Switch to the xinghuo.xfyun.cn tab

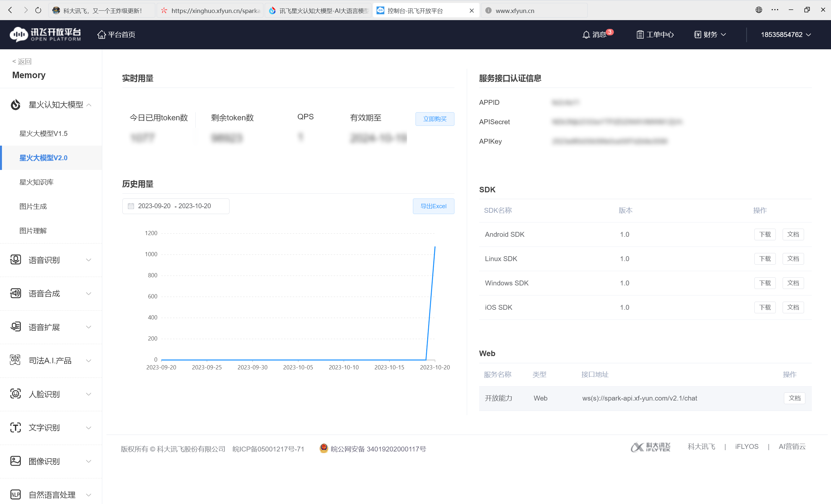tap(210, 10)
